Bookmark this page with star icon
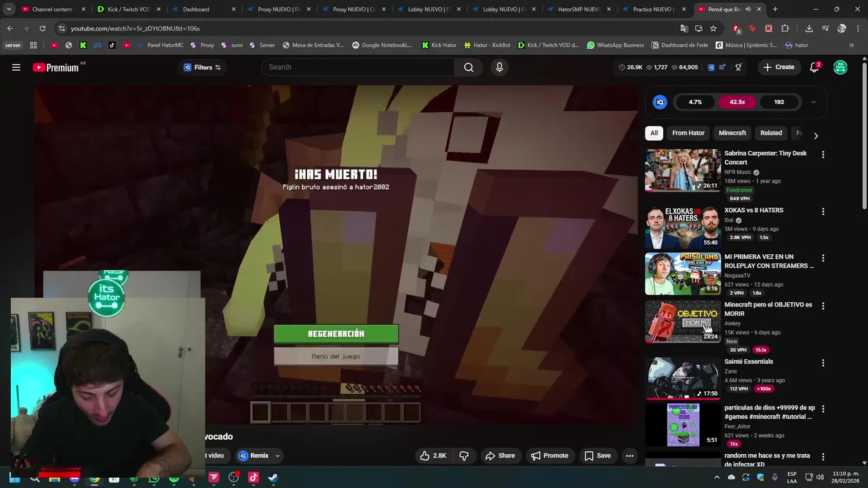This screenshot has width=868, height=488. pyautogui.click(x=713, y=28)
